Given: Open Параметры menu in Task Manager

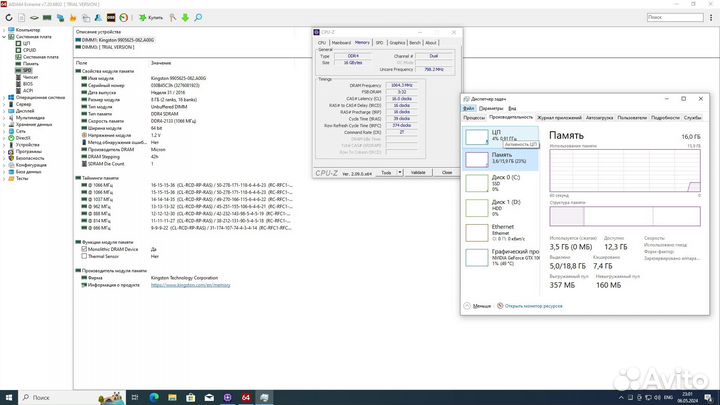Looking at the screenshot, I should pos(491,108).
